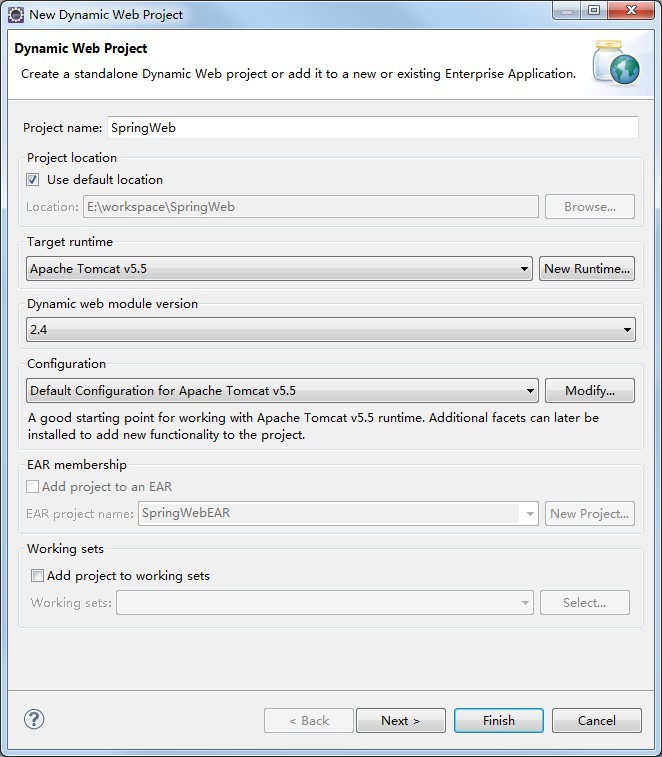This screenshot has height=757, width=662.
Task: Click Finish to create project
Action: [498, 720]
